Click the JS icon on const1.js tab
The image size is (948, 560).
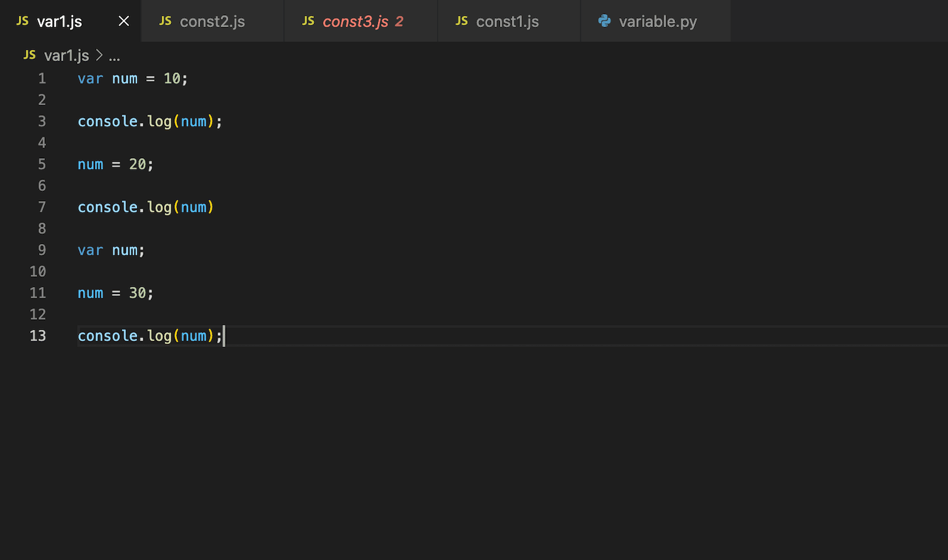click(462, 21)
